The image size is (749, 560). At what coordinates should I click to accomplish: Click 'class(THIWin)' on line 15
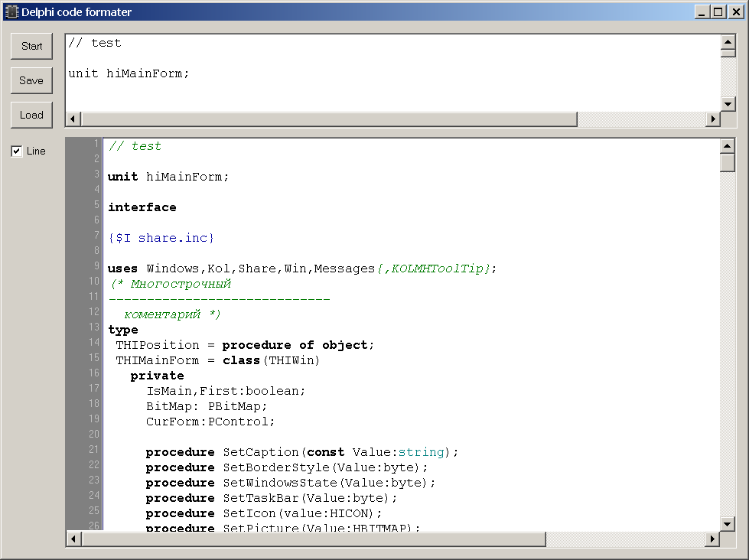271,360
